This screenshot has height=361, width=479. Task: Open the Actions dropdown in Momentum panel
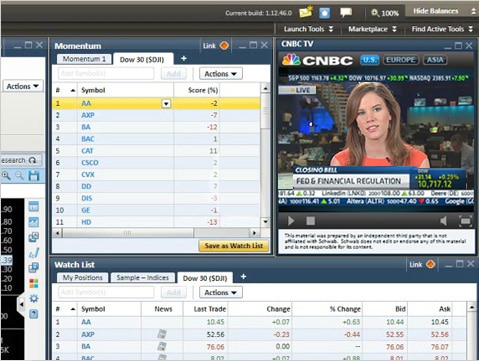point(221,74)
